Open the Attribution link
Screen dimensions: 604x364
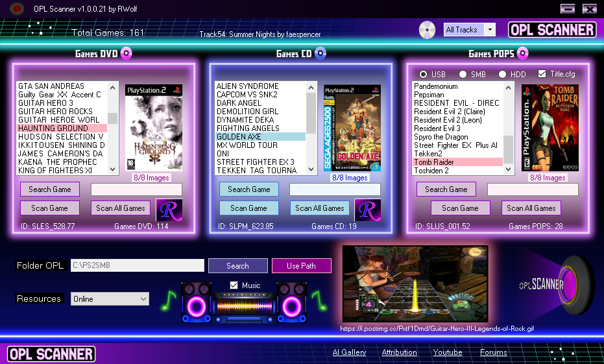pyautogui.click(x=400, y=352)
